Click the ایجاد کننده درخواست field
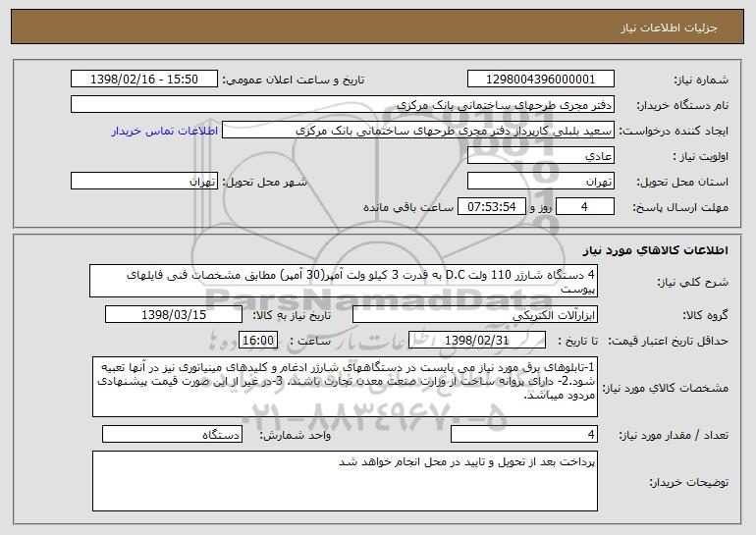756x535 pixels. [418, 131]
